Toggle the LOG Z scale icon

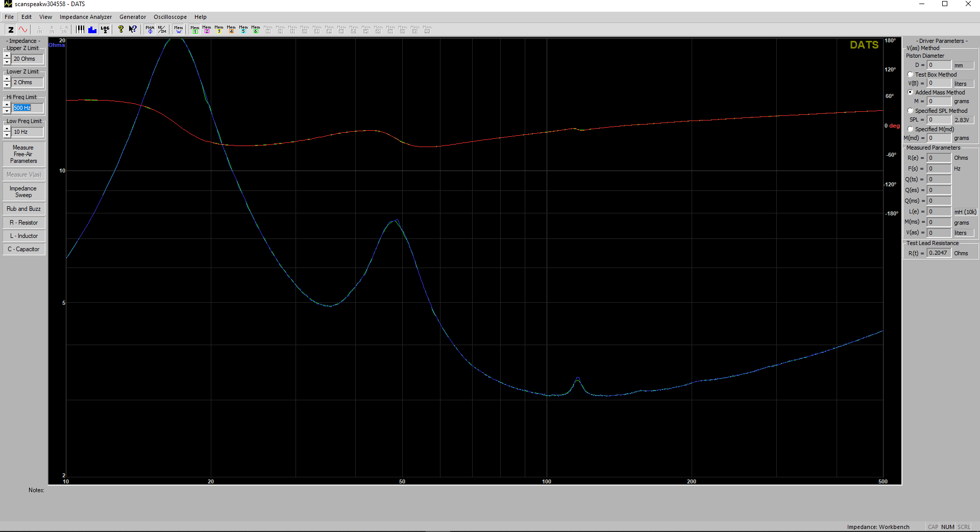(105, 30)
